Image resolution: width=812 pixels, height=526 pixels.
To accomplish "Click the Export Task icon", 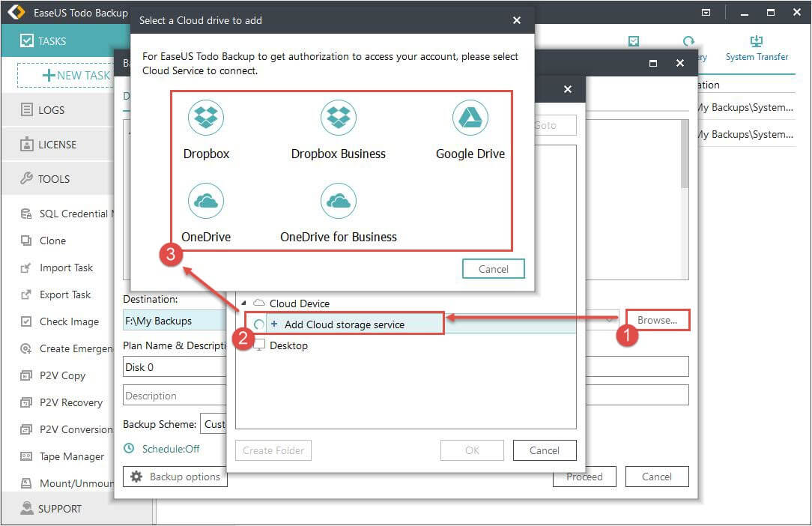I will tap(26, 294).
